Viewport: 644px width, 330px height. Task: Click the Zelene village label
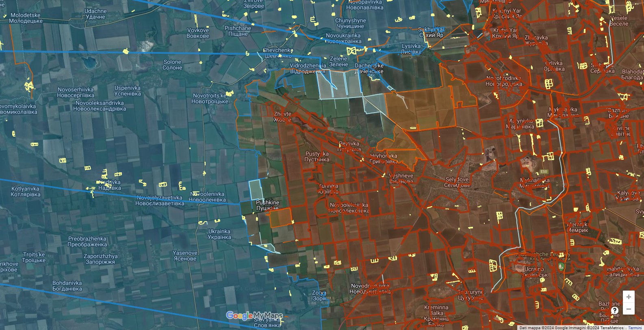(338, 61)
